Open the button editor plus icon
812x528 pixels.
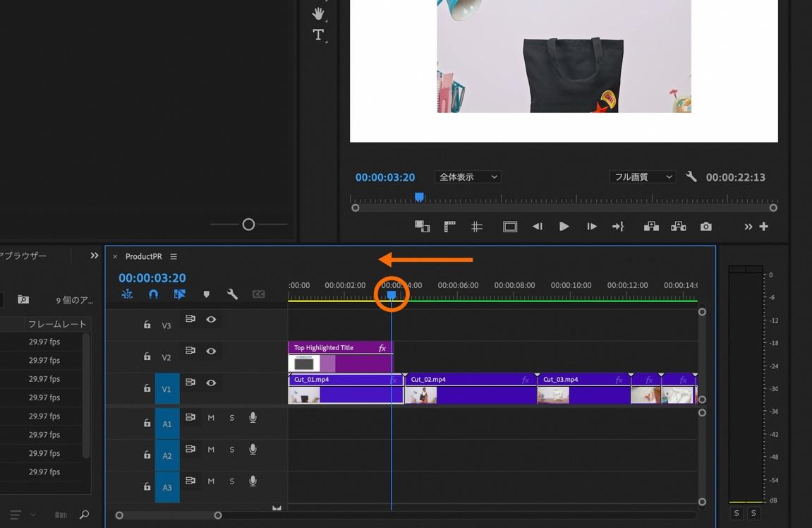[x=764, y=227]
